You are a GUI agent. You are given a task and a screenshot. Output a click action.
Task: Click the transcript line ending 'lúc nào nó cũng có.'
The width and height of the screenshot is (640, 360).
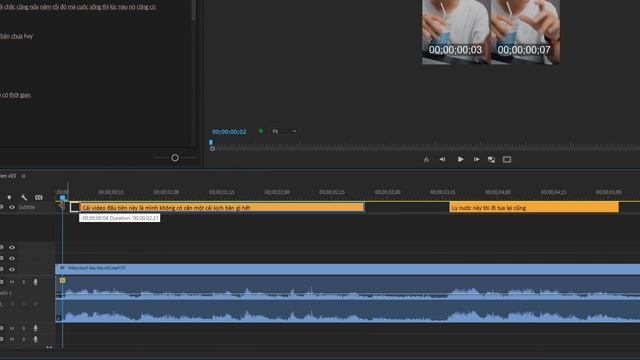78,7
